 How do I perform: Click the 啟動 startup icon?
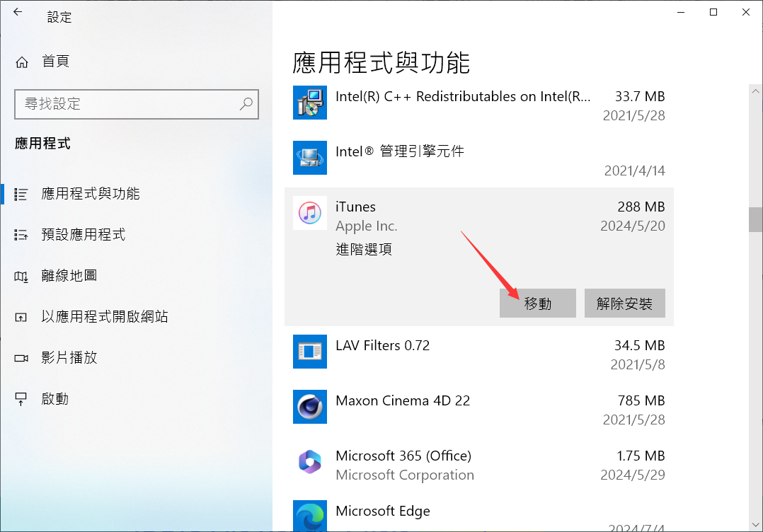tap(21, 399)
